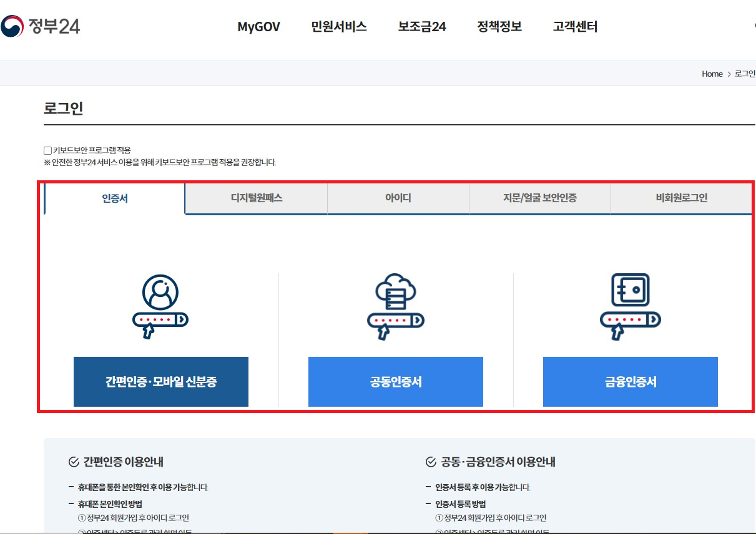Open the 민원서비스 menu

(339, 27)
